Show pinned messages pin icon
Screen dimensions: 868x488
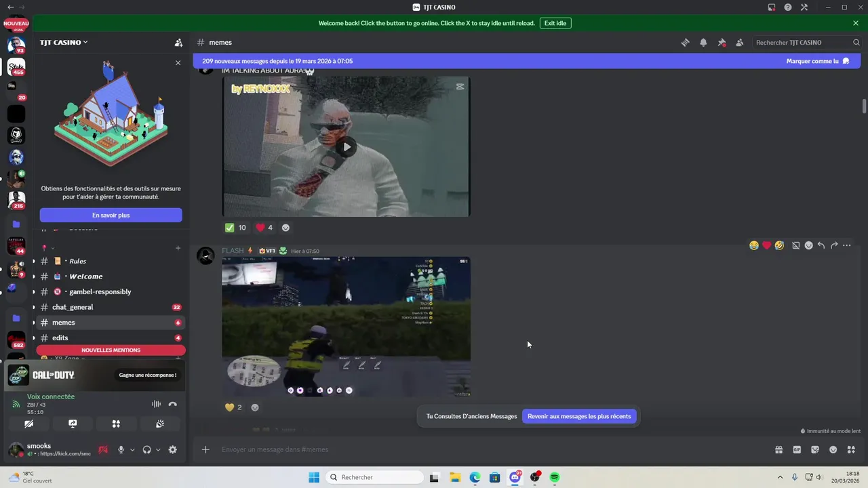point(722,42)
